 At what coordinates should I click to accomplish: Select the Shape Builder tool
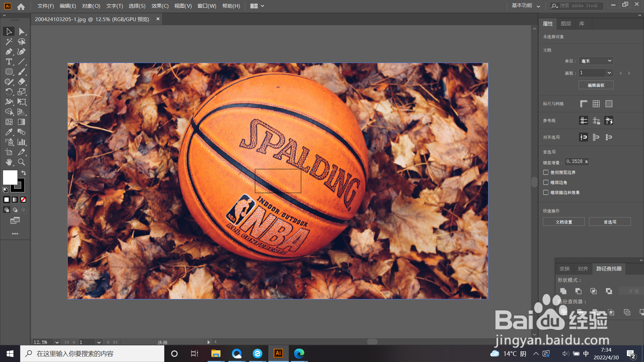(x=9, y=112)
